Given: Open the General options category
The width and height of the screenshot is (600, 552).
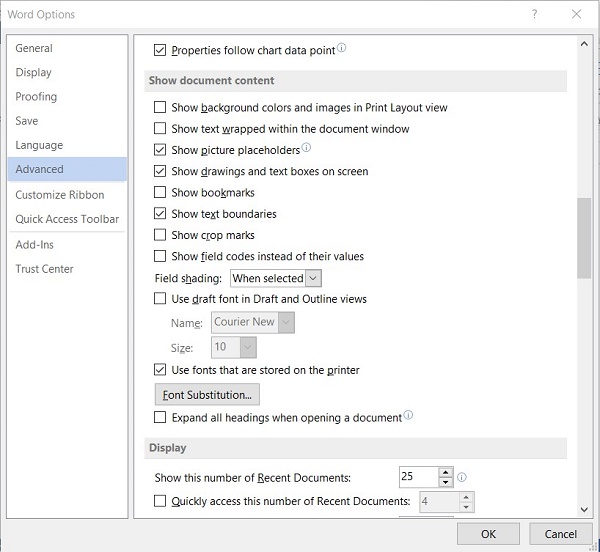Looking at the screenshot, I should pos(67,48).
